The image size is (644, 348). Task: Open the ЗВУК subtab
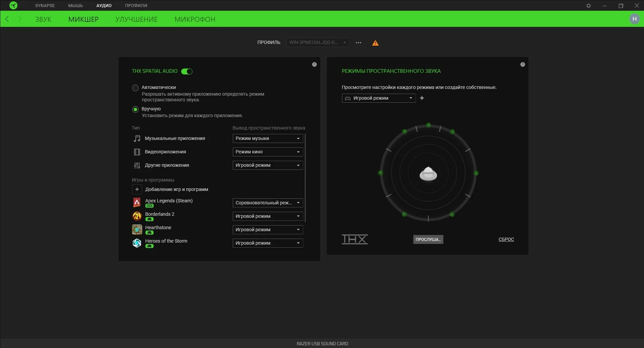point(43,19)
